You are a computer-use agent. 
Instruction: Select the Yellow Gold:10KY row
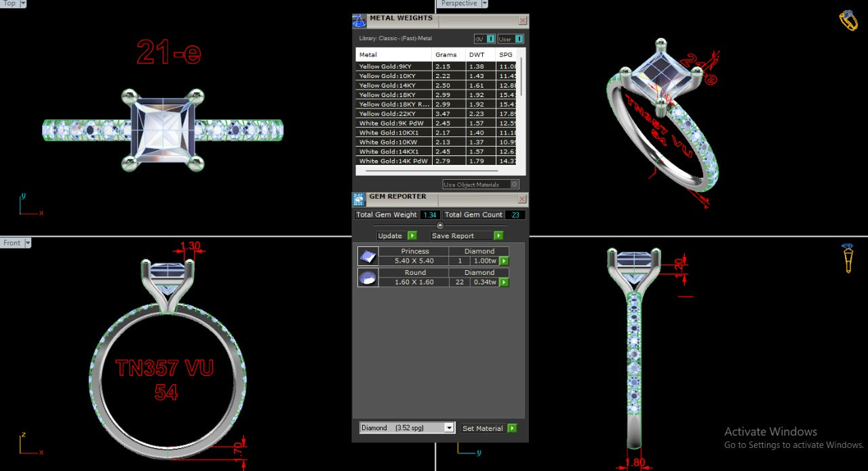pyautogui.click(x=436, y=76)
